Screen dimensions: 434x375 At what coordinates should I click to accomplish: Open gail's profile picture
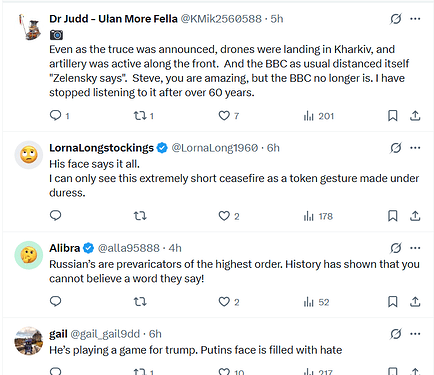point(29,341)
